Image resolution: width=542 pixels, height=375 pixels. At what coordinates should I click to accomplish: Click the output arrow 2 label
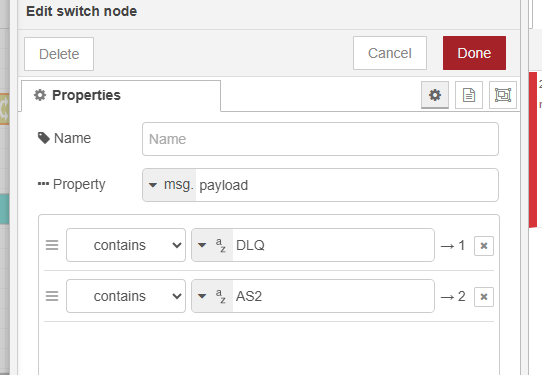coord(453,297)
